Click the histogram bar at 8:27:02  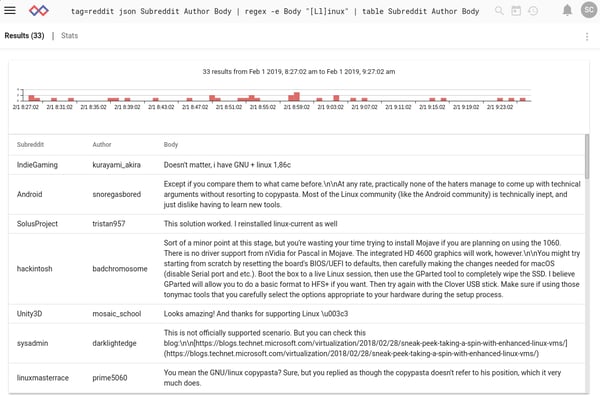coord(31,98)
